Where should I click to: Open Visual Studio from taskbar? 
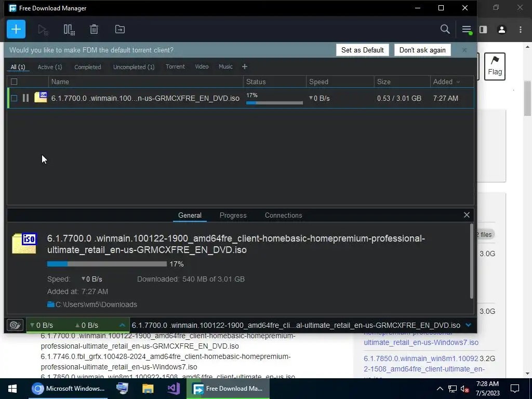pos(174,389)
